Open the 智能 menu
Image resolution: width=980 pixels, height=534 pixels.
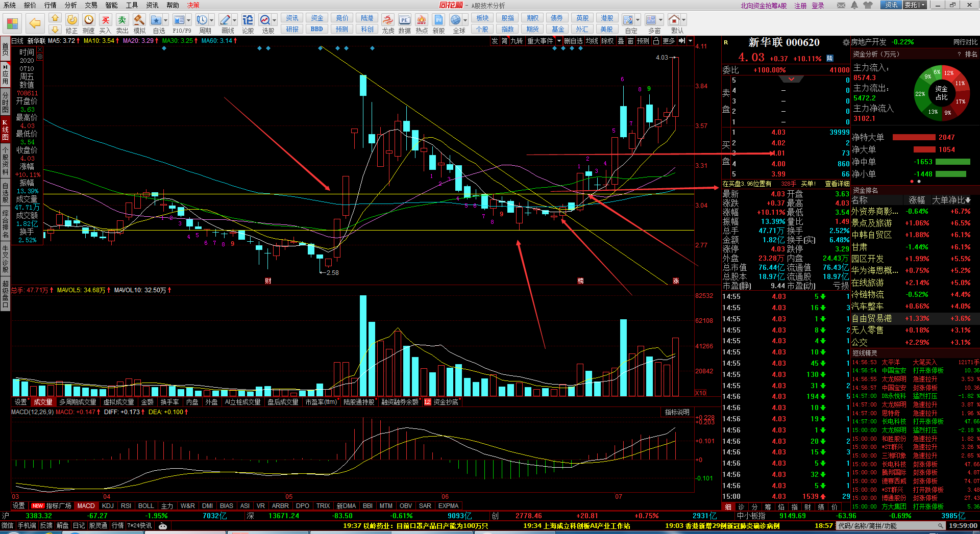(x=111, y=5)
